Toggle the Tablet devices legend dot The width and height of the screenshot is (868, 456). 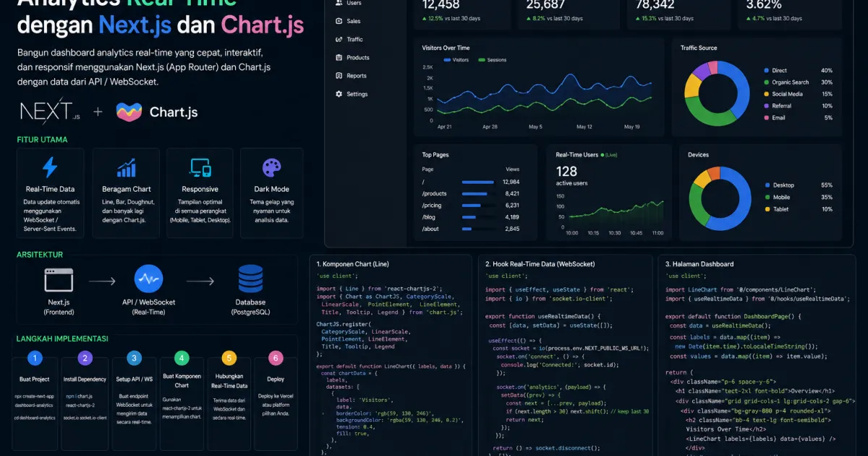pos(767,209)
